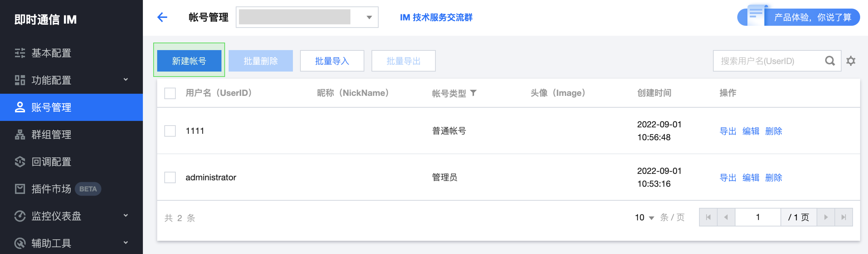Open the IM 技术服务交流群 link
The width and height of the screenshot is (868, 254).
point(436,17)
